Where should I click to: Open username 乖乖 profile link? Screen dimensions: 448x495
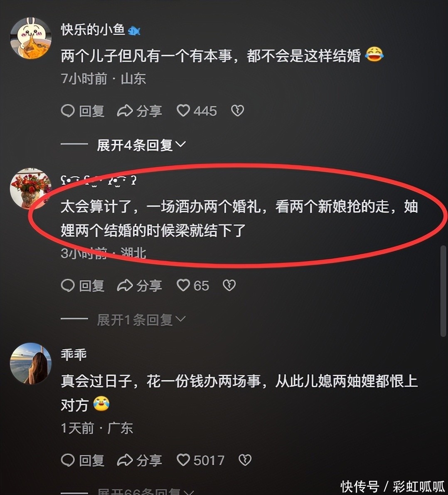[74, 354]
